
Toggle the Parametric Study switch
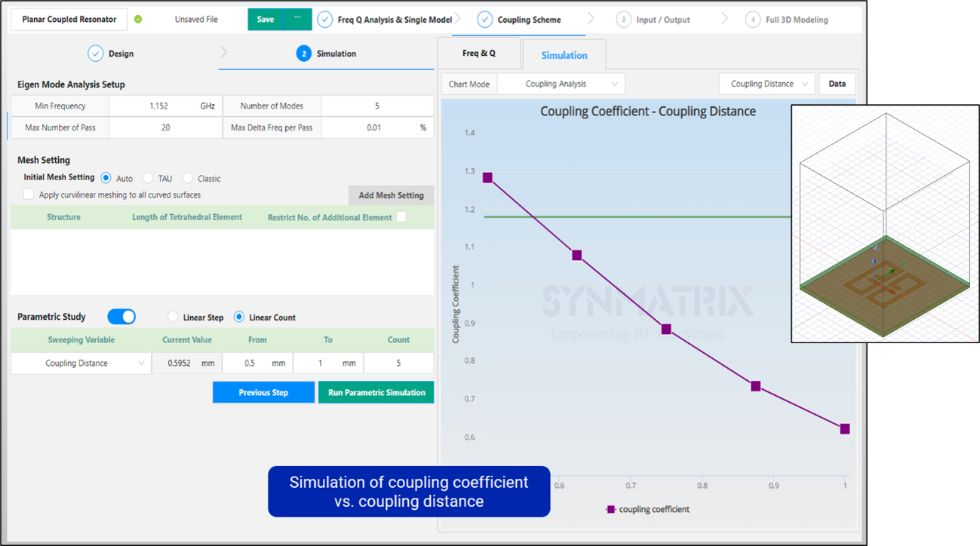click(x=121, y=317)
